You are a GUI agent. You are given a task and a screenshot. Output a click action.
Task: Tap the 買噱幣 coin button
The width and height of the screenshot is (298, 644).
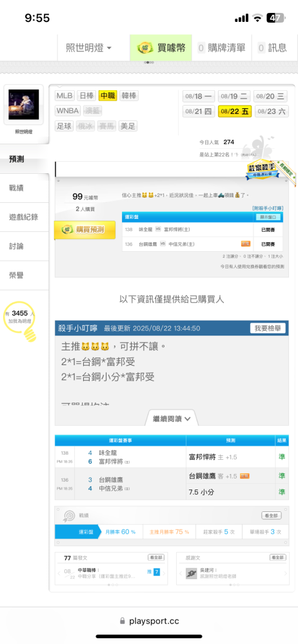tap(161, 48)
